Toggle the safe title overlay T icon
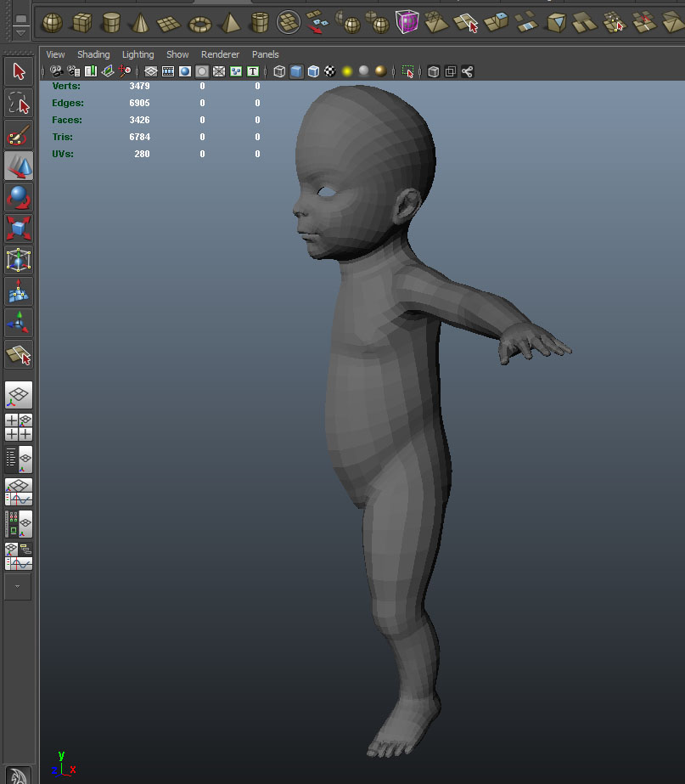The height and width of the screenshot is (784, 685). 253,71
